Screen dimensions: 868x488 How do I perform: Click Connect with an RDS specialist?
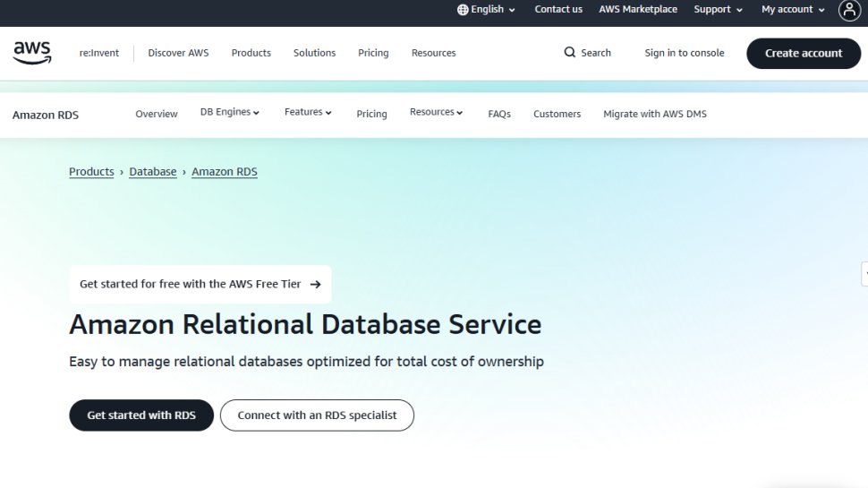317,415
